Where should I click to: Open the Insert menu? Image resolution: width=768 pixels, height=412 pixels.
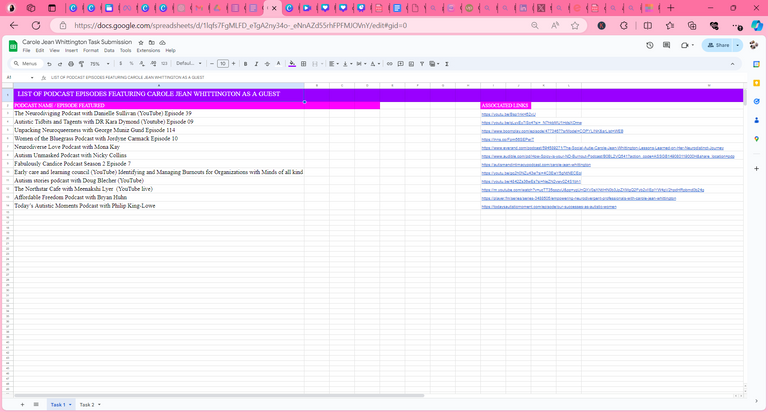click(71, 50)
